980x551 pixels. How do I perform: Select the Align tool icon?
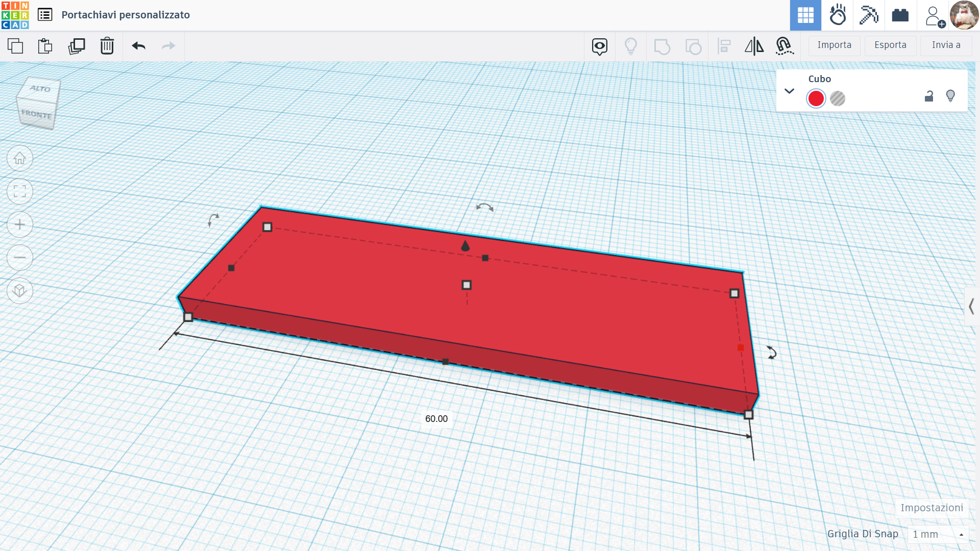click(724, 46)
